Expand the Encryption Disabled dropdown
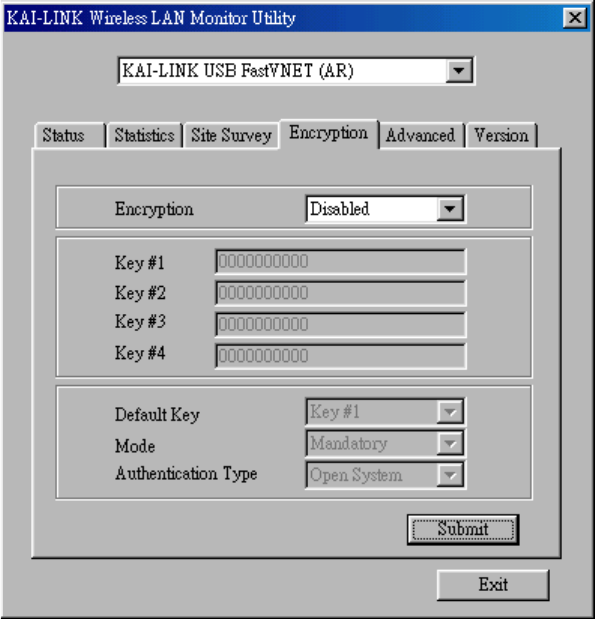Screen dimensions: 595x619 pos(450,209)
